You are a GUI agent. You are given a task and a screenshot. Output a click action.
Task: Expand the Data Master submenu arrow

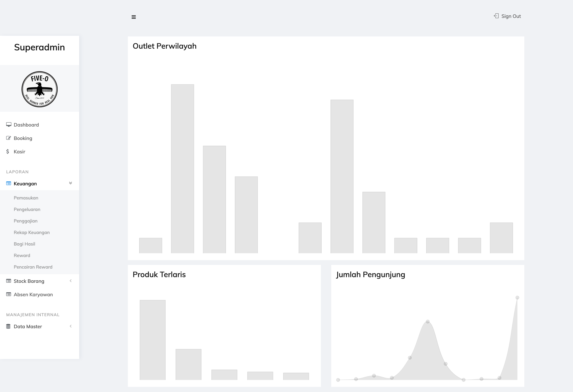point(71,326)
